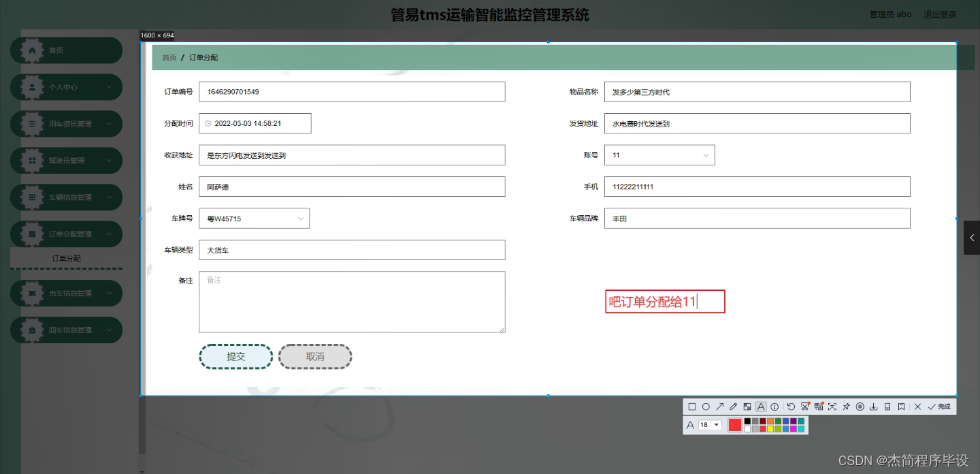Pick the black color swatch
Screen dimensions: 980x474
[747, 422]
